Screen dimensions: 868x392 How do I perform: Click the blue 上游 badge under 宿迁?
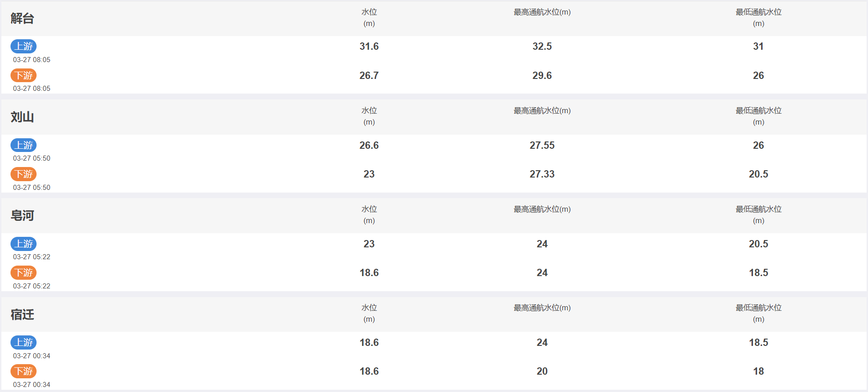point(23,342)
